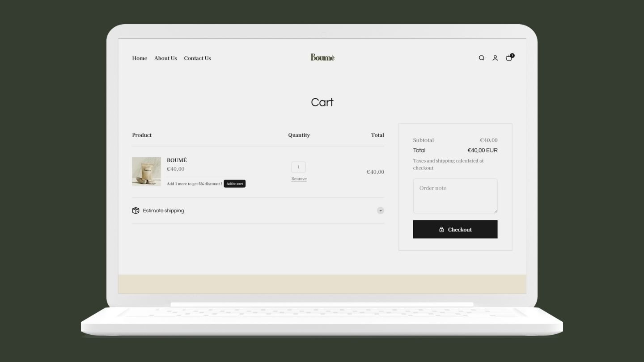Open the search magnifier icon
Screen dimensions: 644x362
pos(481,58)
